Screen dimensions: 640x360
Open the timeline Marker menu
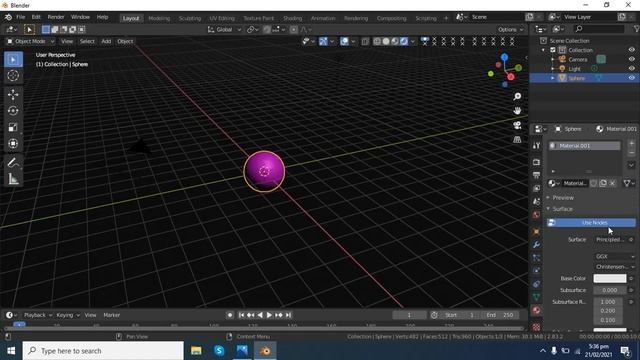[111, 315]
